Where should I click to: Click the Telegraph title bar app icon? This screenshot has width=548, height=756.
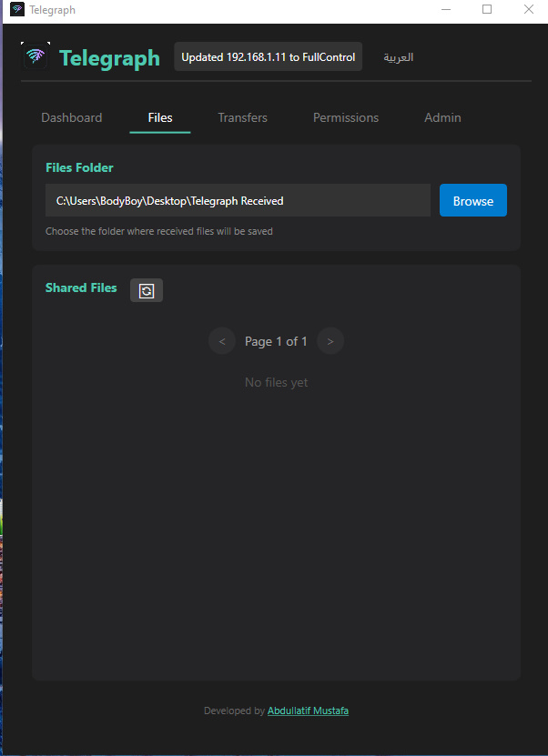17,9
